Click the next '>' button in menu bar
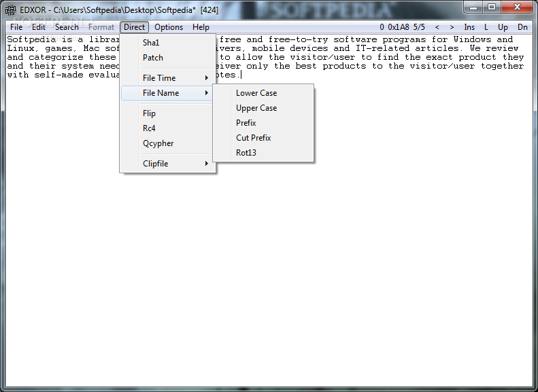538x392 pixels. pos(452,27)
